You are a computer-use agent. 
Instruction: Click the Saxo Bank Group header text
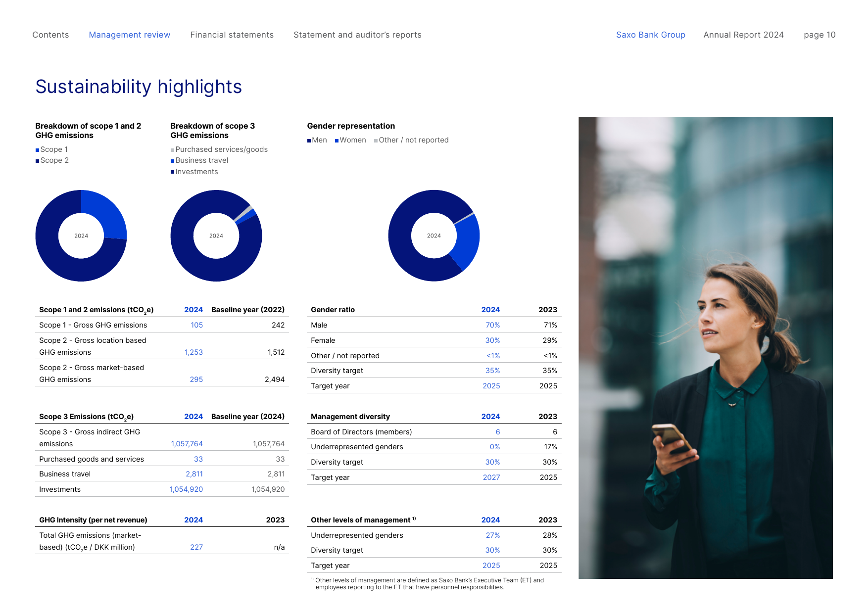[651, 35]
